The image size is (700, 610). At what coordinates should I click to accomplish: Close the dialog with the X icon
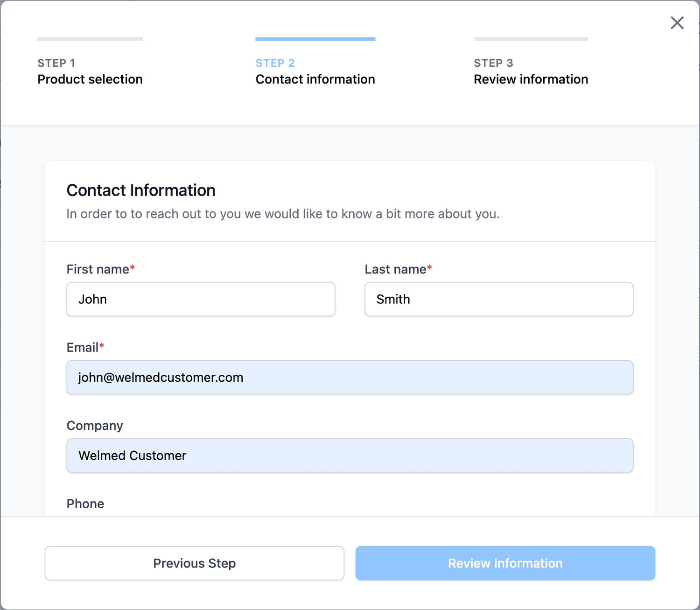pyautogui.click(x=677, y=23)
